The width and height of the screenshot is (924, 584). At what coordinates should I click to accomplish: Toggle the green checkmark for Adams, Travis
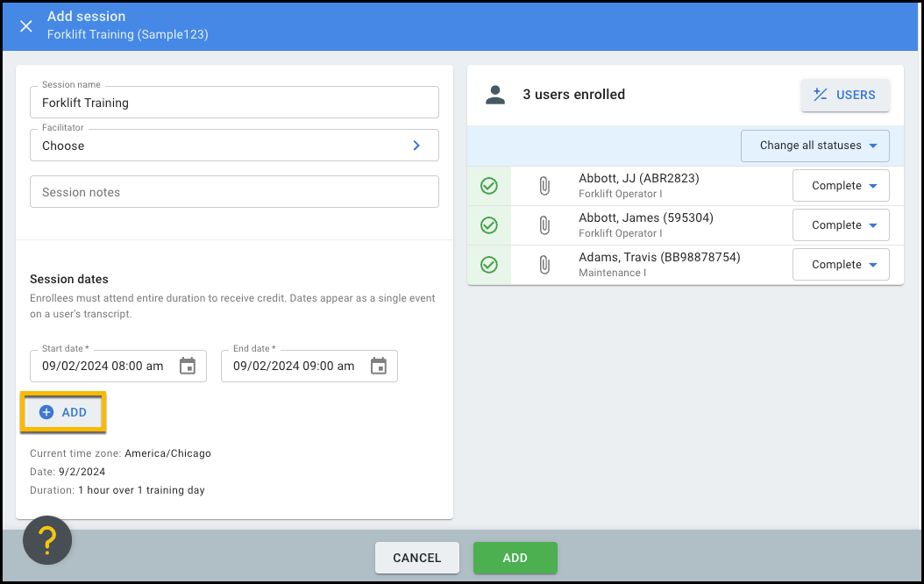(x=489, y=265)
